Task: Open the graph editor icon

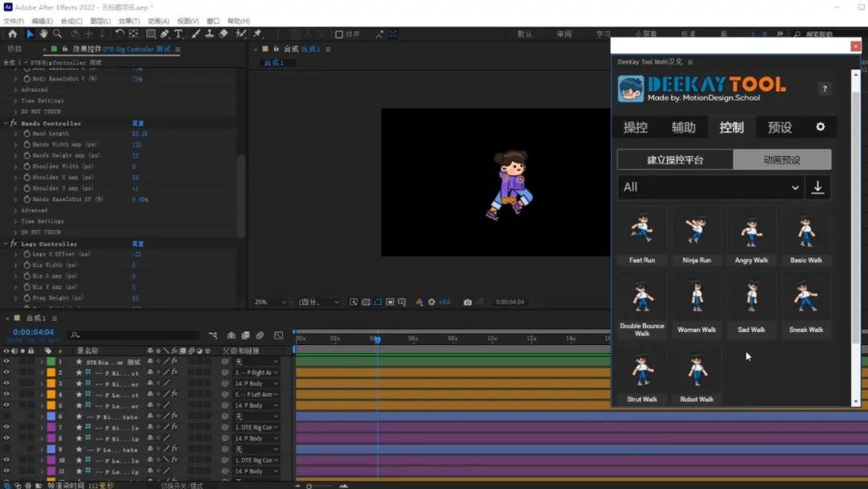Action: tap(278, 335)
